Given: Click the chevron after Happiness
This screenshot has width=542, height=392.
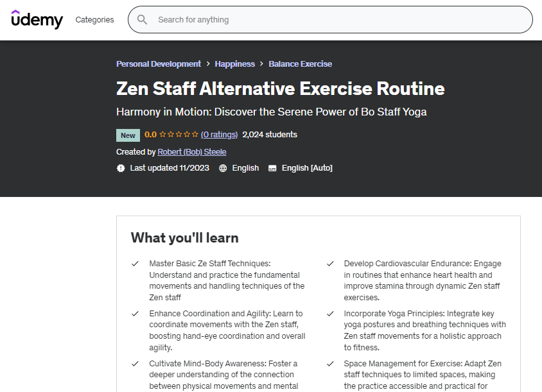Looking at the screenshot, I should (x=262, y=64).
